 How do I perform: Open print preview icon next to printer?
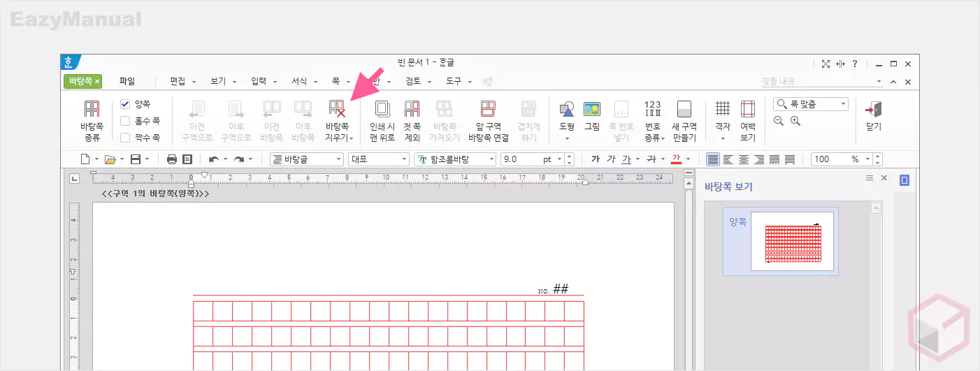tap(187, 159)
